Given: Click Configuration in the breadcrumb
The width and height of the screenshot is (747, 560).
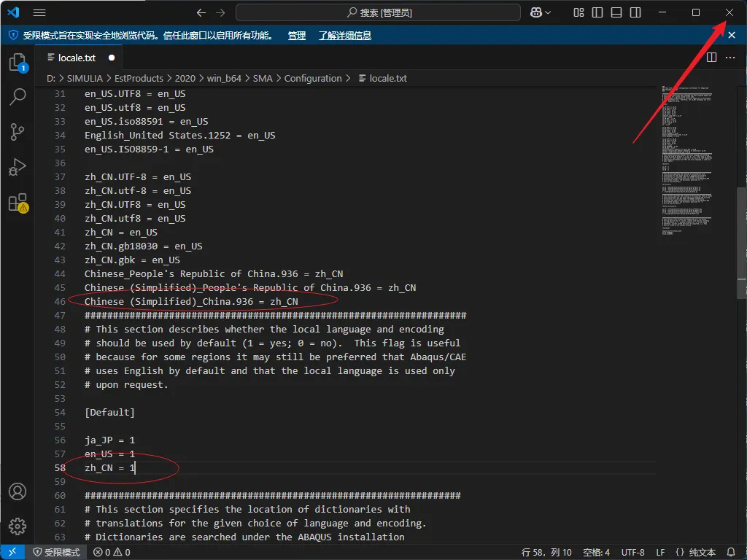Looking at the screenshot, I should [x=313, y=79].
